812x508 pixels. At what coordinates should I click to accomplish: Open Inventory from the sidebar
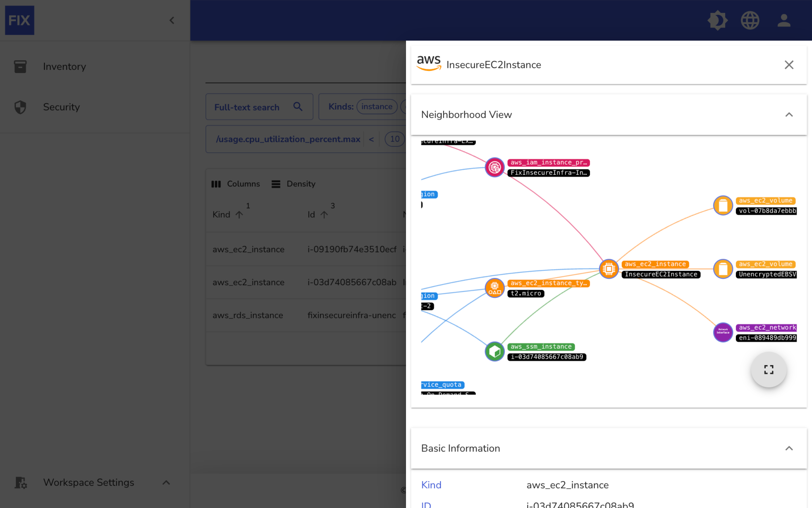tap(95, 67)
